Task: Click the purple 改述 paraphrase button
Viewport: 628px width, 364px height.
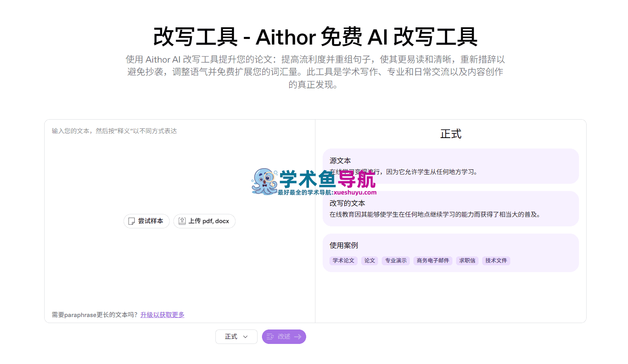Action: pyautogui.click(x=284, y=337)
